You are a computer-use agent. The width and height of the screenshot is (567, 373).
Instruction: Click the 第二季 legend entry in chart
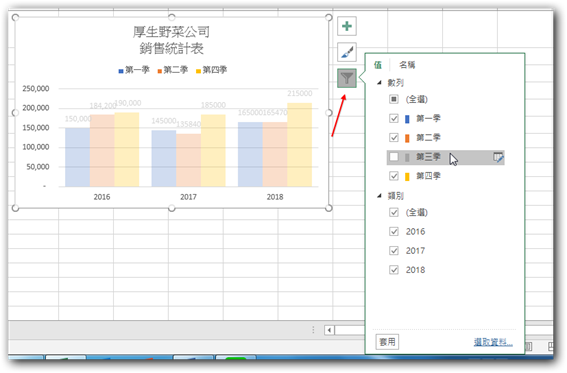[x=173, y=70]
